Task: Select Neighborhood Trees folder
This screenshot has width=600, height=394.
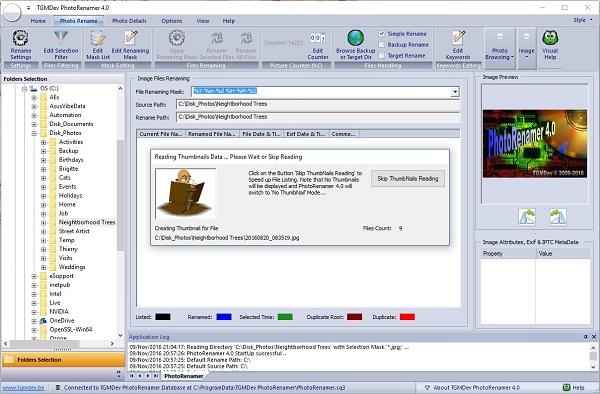Action: 87,222
